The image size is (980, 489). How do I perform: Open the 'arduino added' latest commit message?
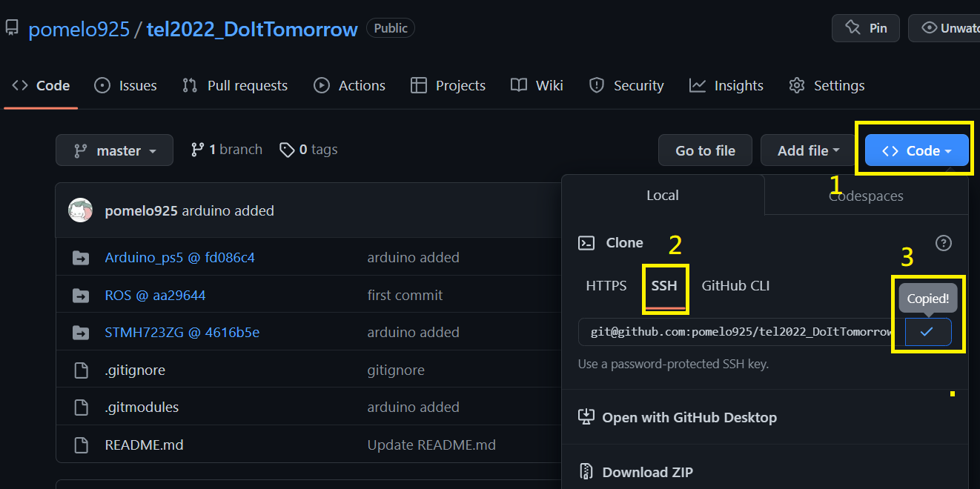point(228,211)
